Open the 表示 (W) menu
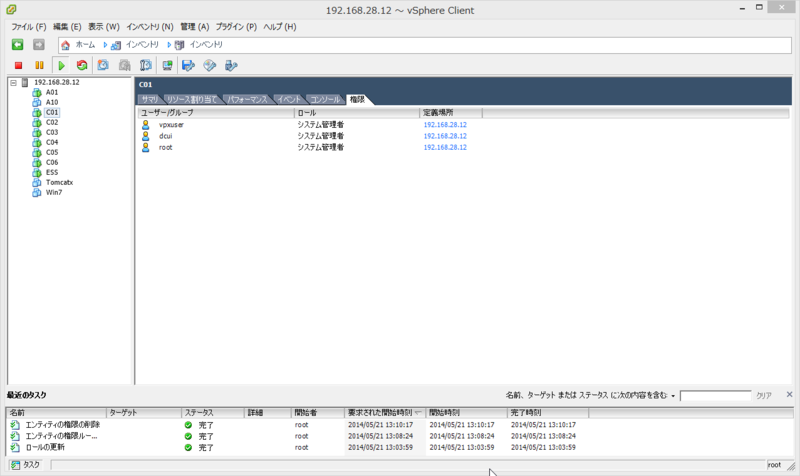The image size is (800, 476). [x=104, y=27]
